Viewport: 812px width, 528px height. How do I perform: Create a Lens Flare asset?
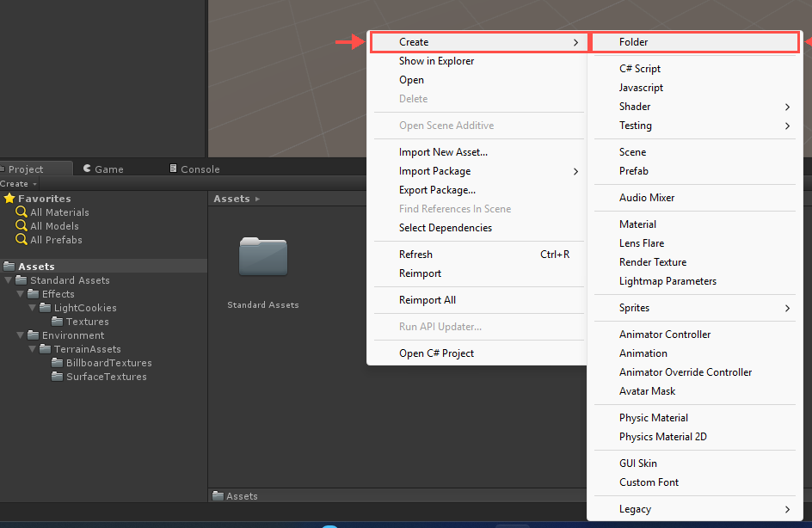(x=694, y=243)
